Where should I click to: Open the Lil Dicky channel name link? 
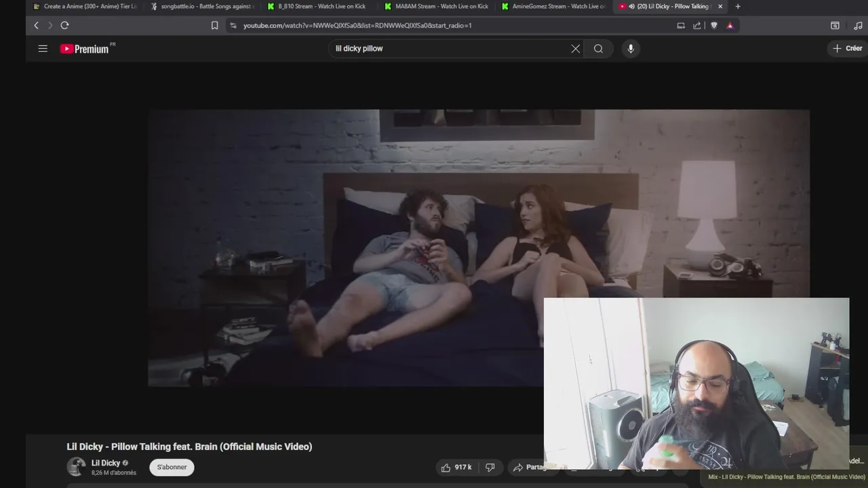[x=106, y=463]
